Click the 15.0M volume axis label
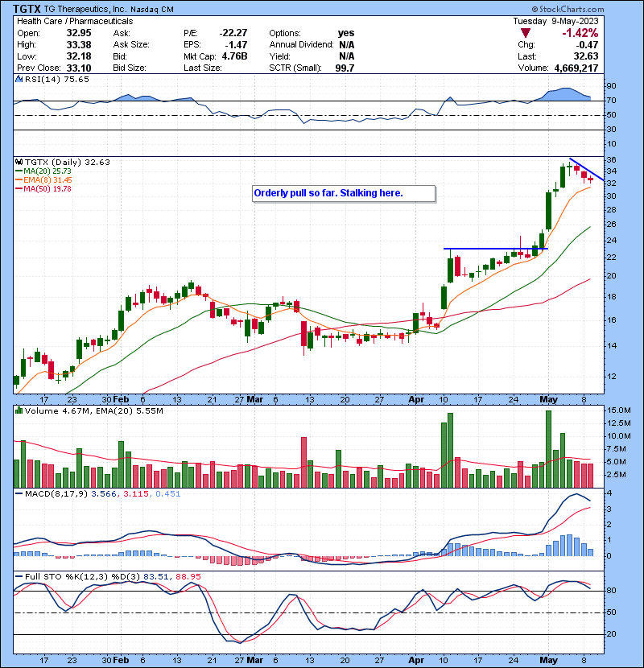Viewport: 644px width, 668px height. (619, 410)
